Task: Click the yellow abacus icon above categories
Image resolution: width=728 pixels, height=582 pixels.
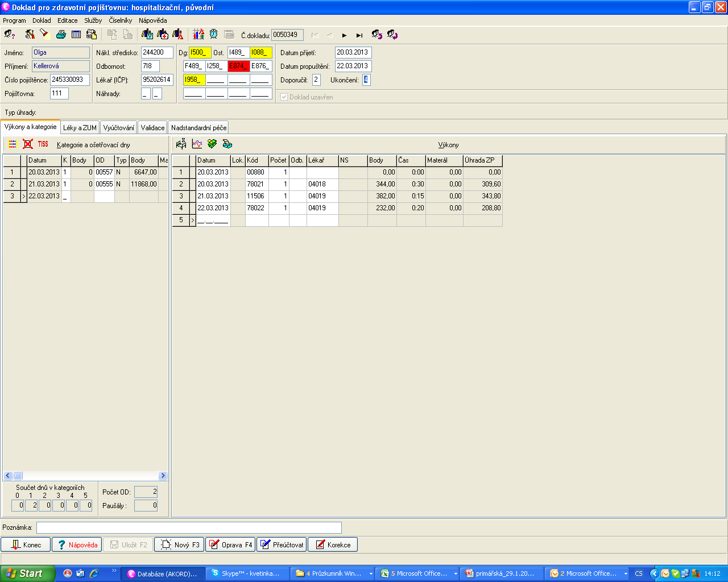Action: [13, 144]
